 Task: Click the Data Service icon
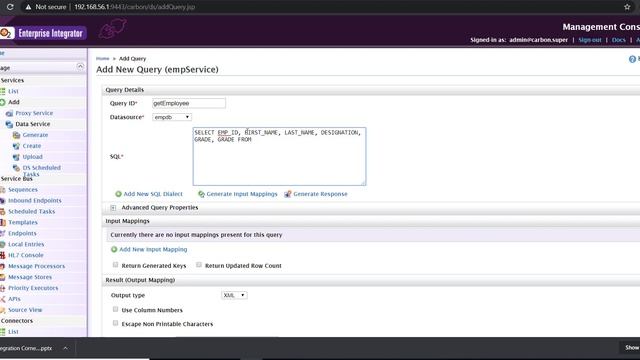9,124
